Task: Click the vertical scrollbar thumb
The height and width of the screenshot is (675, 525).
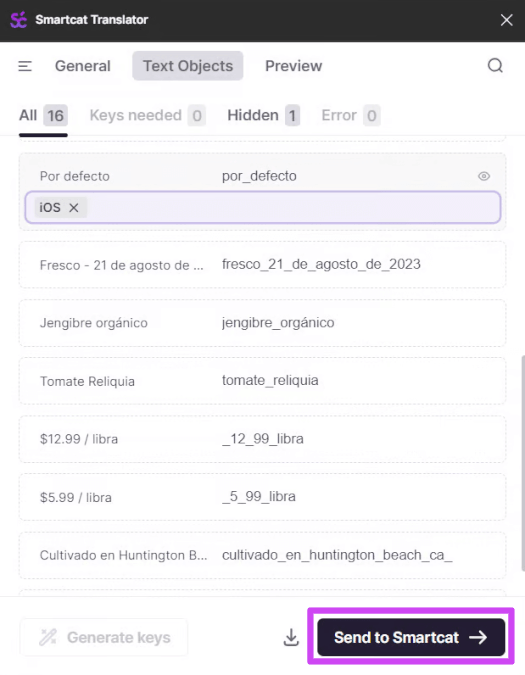Action: tap(523, 463)
